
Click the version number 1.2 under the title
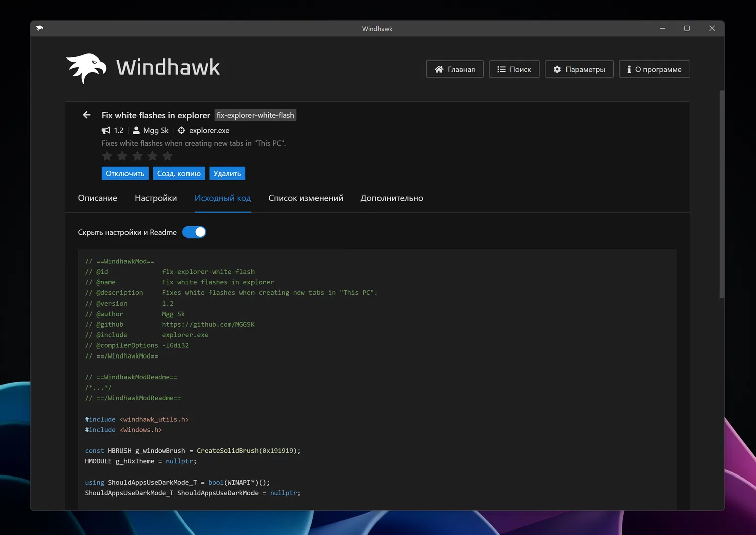click(119, 130)
